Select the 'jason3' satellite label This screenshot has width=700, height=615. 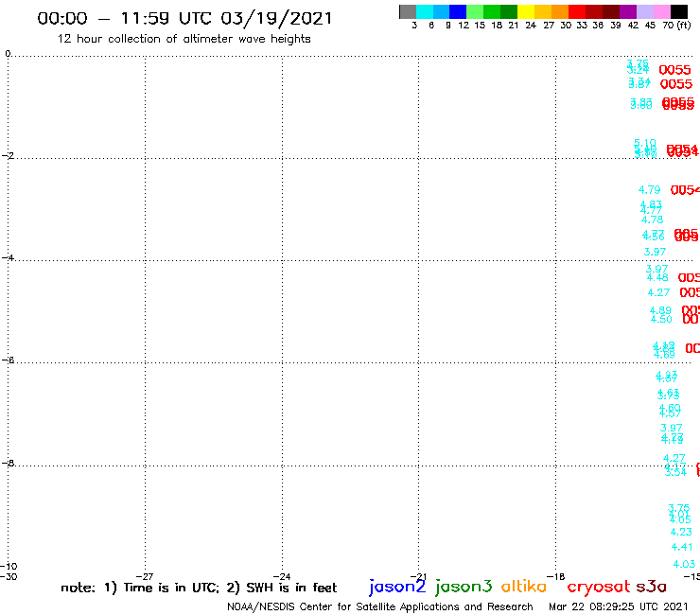464,587
